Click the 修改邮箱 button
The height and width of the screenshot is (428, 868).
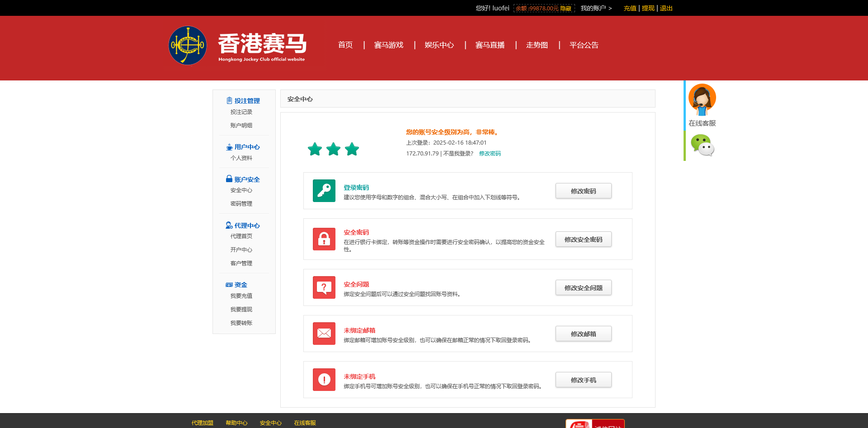[x=583, y=334]
